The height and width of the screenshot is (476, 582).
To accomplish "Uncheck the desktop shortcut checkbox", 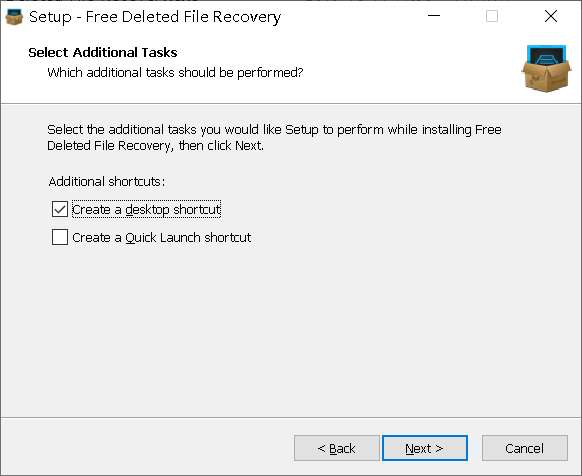I will (60, 209).
